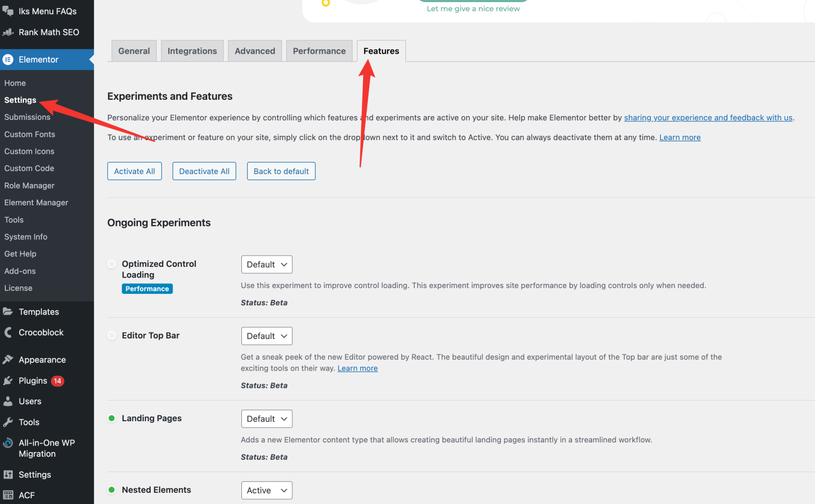This screenshot has width=815, height=504.
Task: Open the Templates section
Action: coord(38,311)
